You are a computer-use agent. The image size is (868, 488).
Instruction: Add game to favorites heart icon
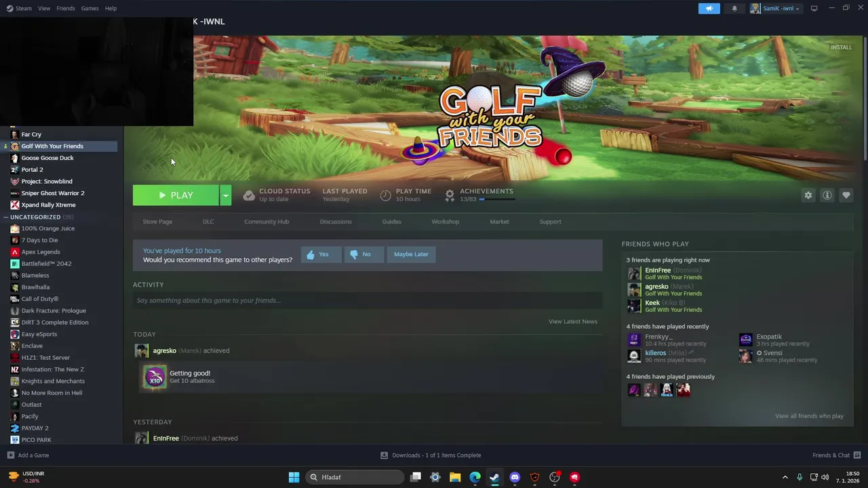846,195
